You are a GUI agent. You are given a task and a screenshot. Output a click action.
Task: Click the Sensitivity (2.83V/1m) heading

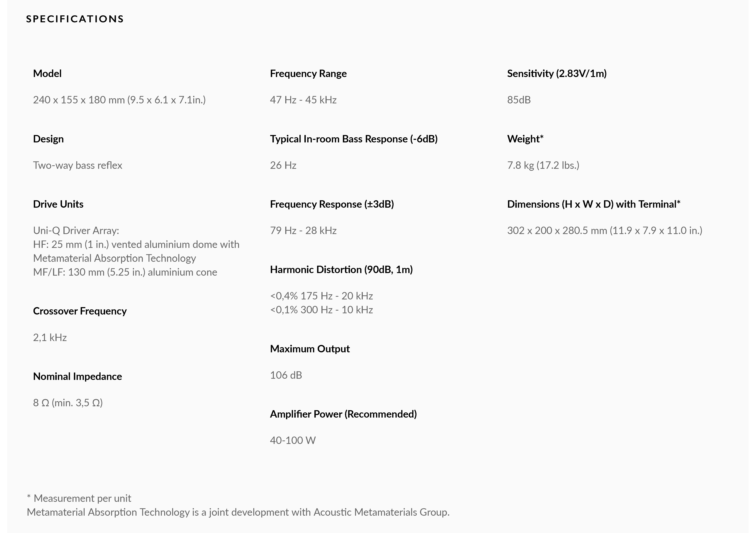click(557, 73)
